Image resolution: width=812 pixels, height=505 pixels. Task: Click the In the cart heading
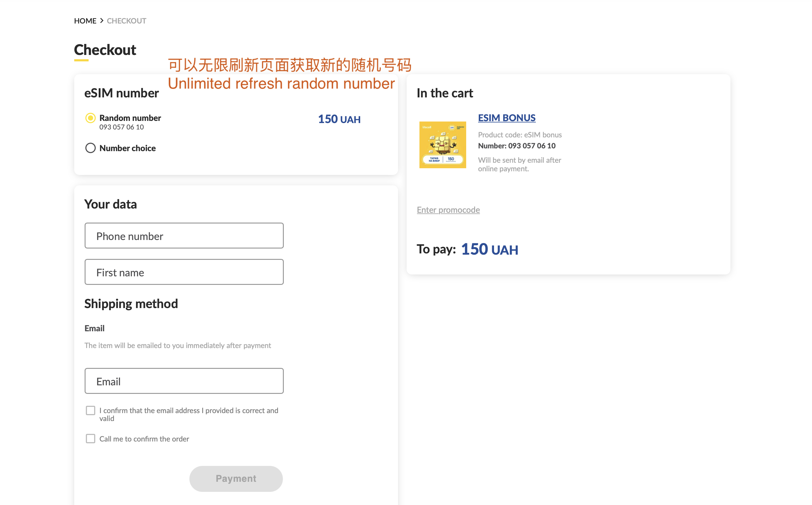444,93
